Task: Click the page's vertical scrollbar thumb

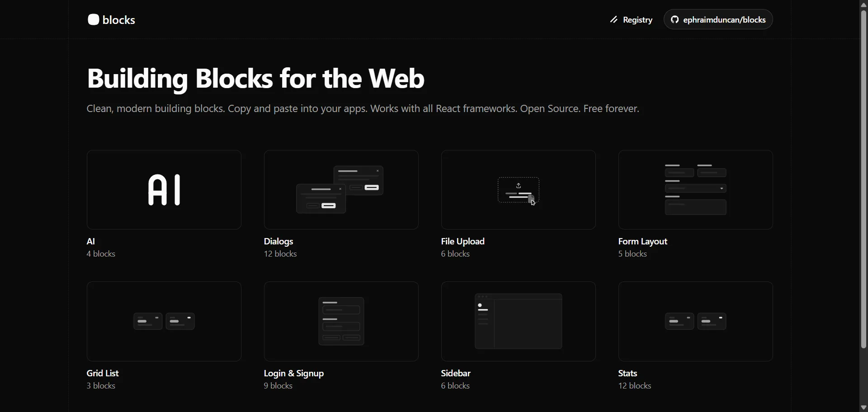Action: pyautogui.click(x=863, y=179)
